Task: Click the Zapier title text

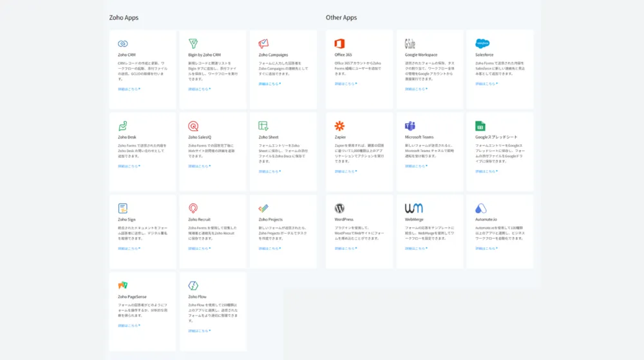Action: coord(340,137)
